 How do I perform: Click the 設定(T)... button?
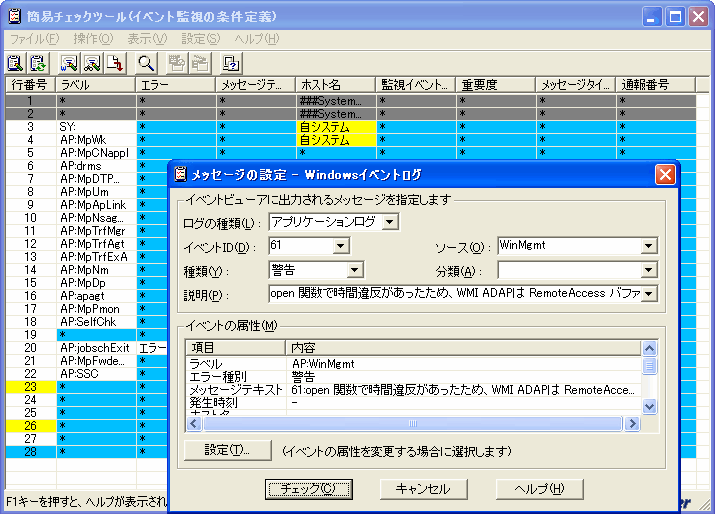227,450
